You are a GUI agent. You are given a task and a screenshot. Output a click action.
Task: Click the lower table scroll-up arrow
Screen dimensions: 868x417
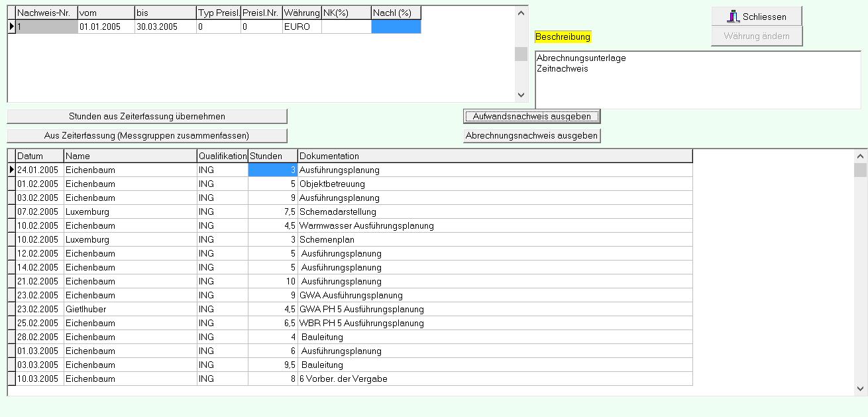click(x=860, y=156)
